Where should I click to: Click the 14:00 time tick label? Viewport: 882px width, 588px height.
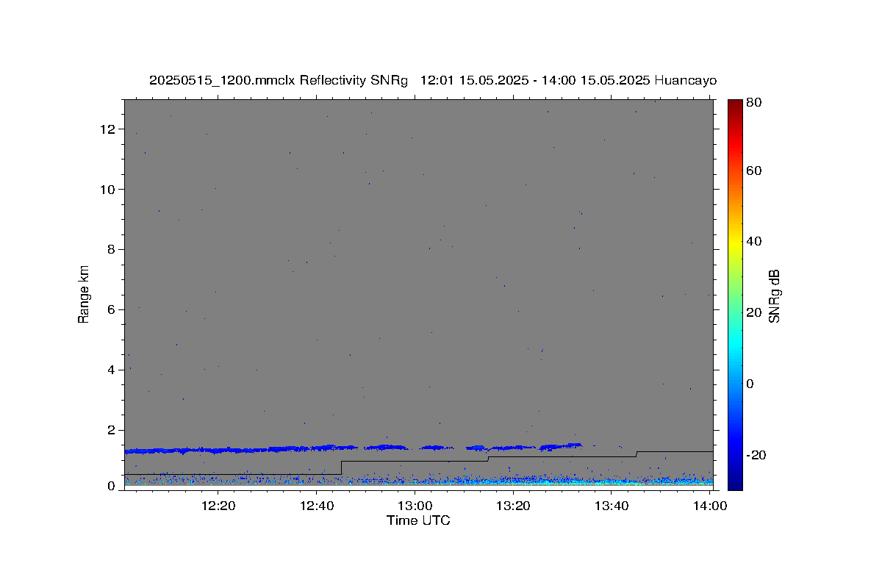710,506
